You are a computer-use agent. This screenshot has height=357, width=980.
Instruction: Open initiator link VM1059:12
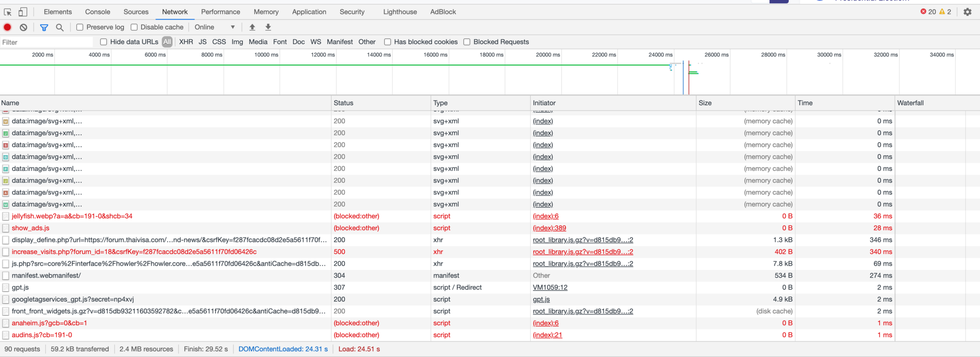pos(550,288)
